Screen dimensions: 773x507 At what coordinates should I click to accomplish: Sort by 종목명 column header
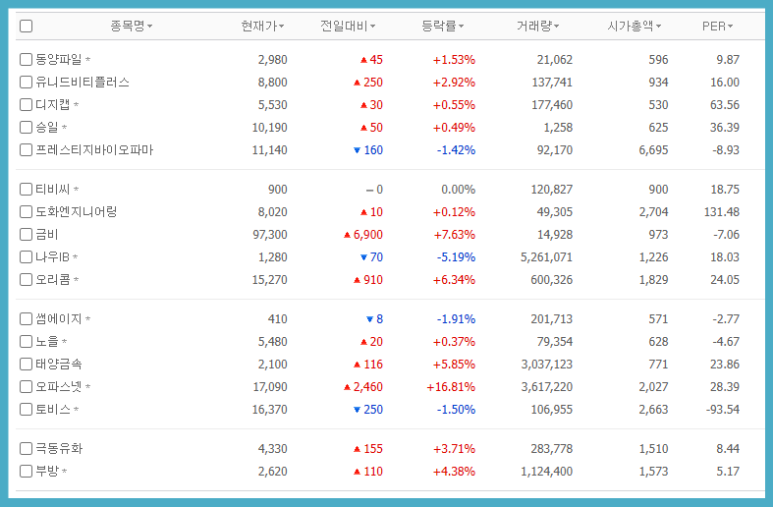click(131, 26)
